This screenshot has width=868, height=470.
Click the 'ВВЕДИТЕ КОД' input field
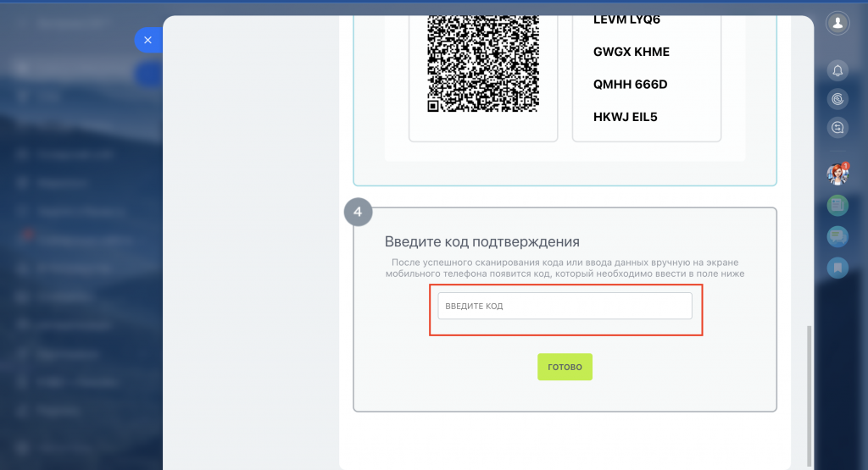pos(565,306)
